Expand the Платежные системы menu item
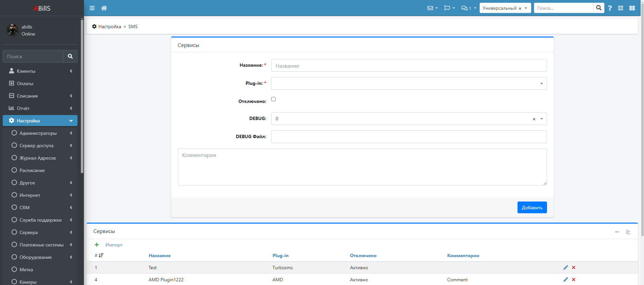Image resolution: width=644 pixels, height=285 pixels. point(40,245)
